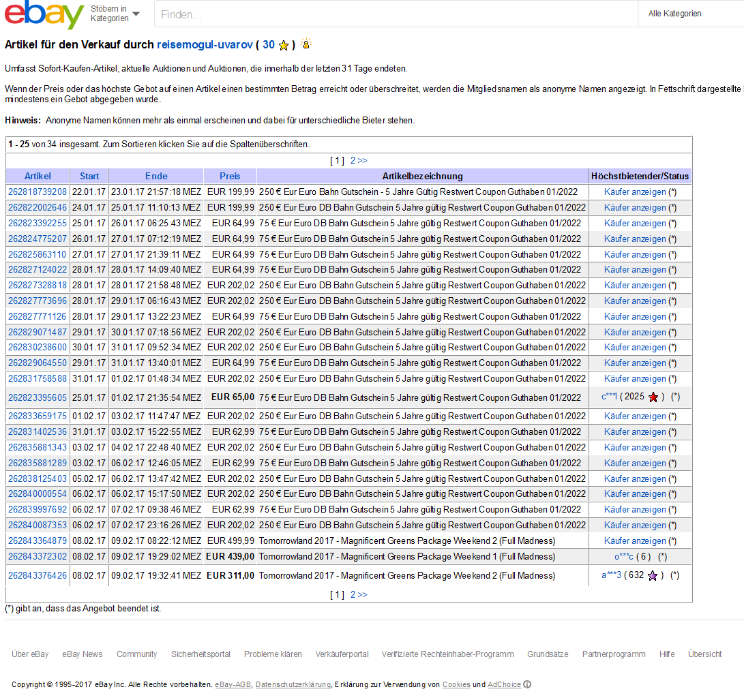Click the yellow star next to seller rating
The width and height of the screenshot is (744, 700).
tap(284, 46)
